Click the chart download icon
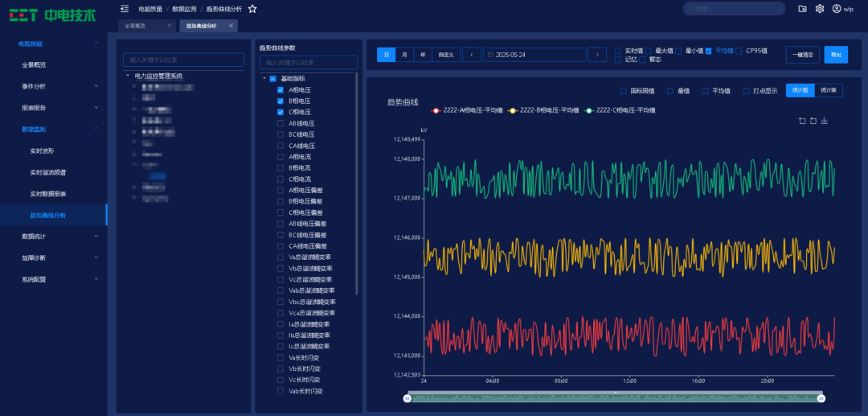Screen dimensions: 868x416 coord(825,121)
